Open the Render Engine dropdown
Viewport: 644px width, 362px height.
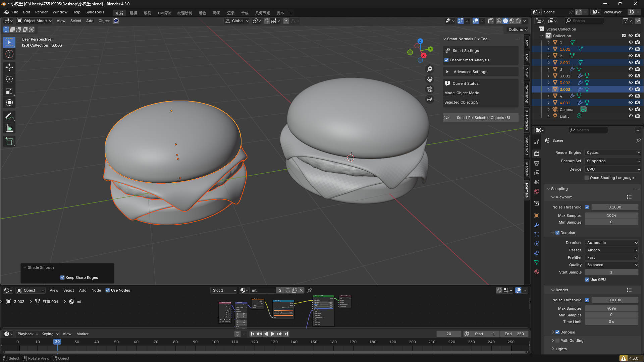tap(613, 153)
